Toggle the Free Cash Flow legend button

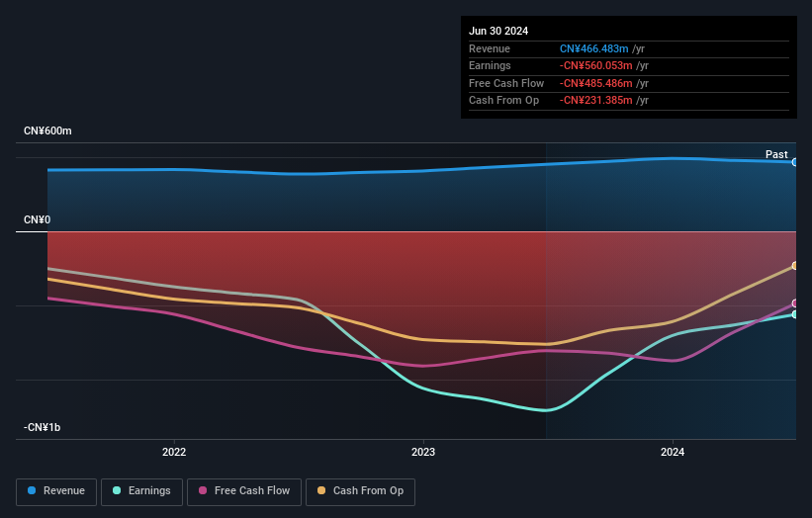(244, 491)
